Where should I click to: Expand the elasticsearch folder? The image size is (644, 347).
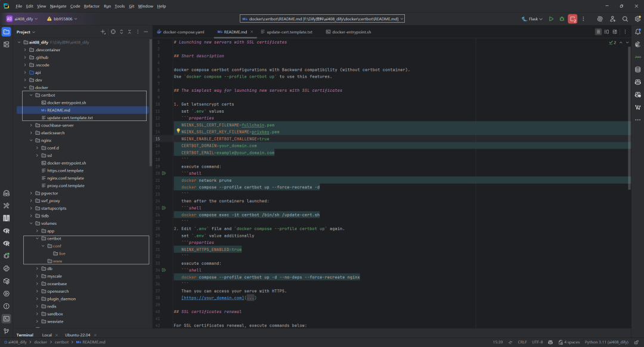[x=31, y=133]
